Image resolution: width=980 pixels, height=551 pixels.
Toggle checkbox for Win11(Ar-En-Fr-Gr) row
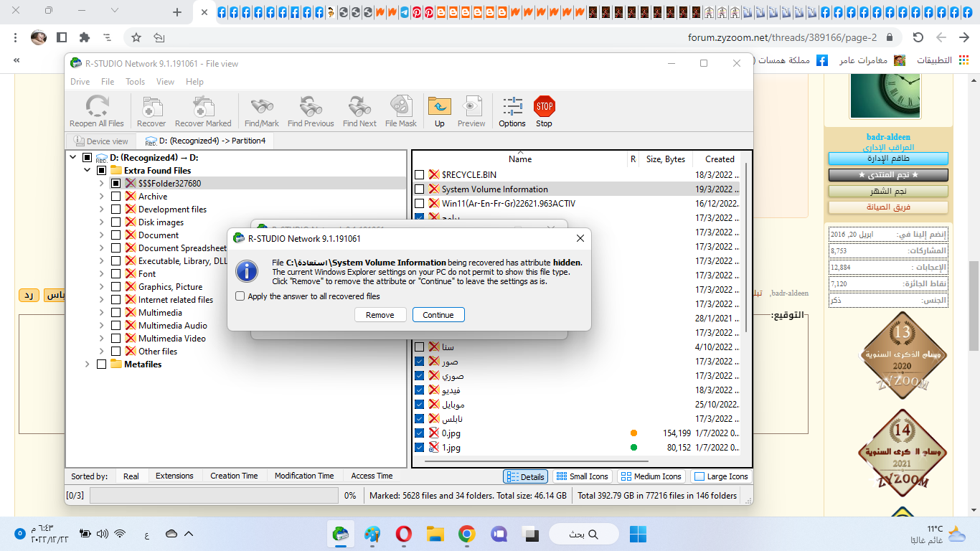coord(420,203)
